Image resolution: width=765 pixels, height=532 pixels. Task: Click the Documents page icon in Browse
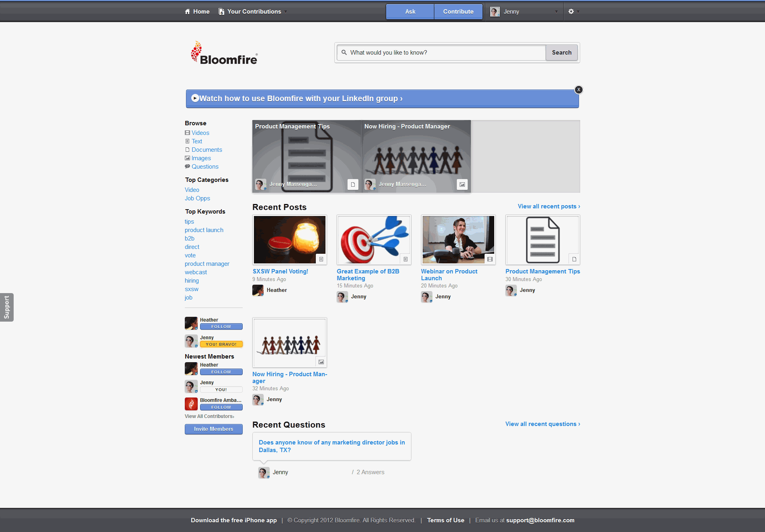coord(187,150)
